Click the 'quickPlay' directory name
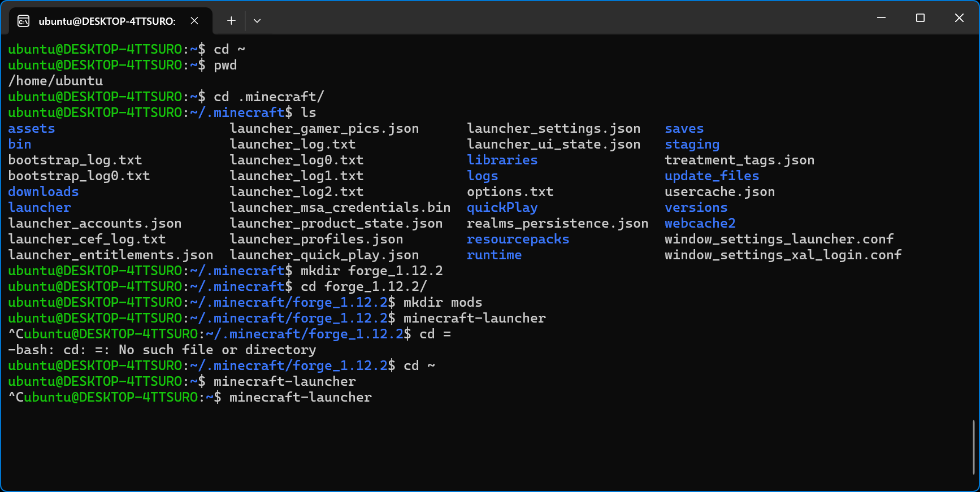 coord(502,208)
